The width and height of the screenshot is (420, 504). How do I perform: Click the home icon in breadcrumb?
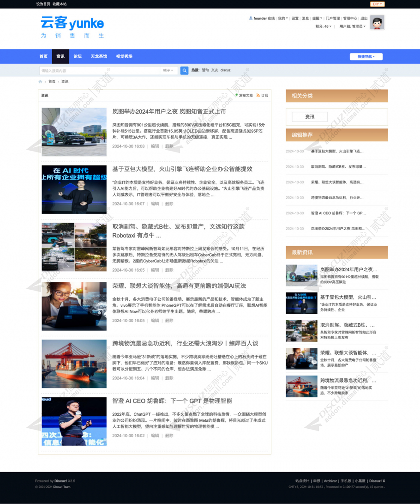point(40,82)
